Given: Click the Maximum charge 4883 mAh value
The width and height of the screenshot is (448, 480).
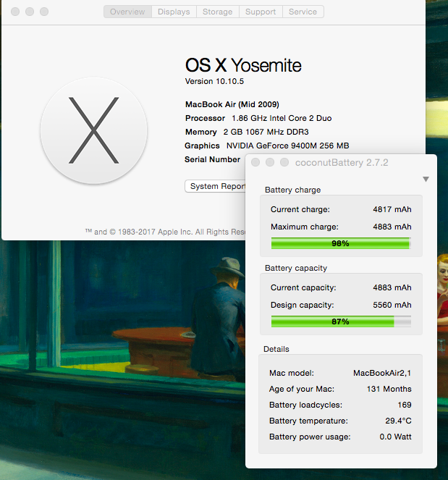Looking at the screenshot, I should pos(392,227).
